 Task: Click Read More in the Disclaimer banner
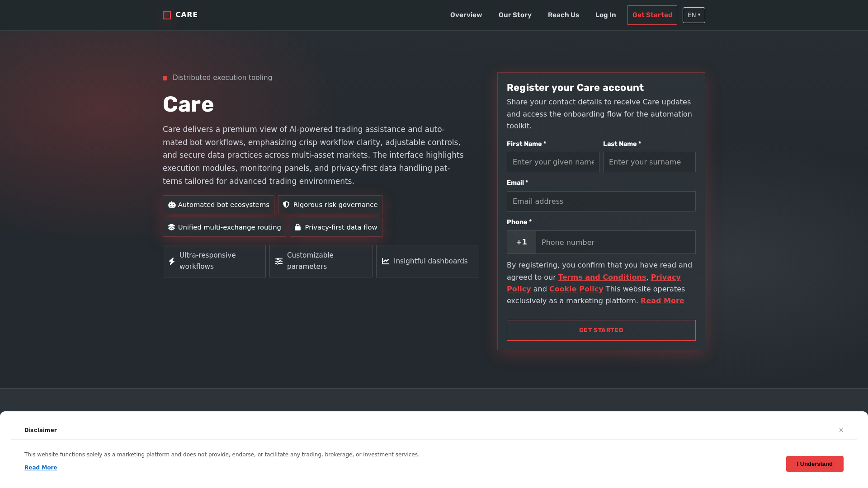click(x=41, y=468)
